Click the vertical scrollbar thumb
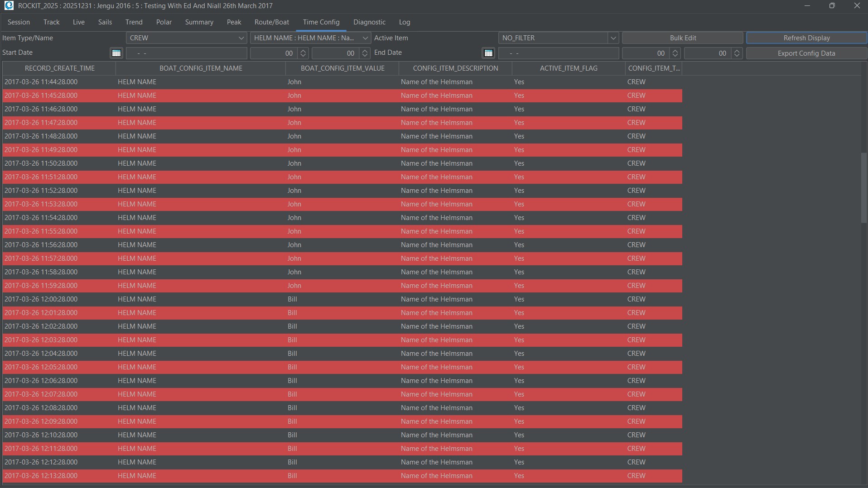Viewport: 868px width, 488px height. click(x=863, y=188)
